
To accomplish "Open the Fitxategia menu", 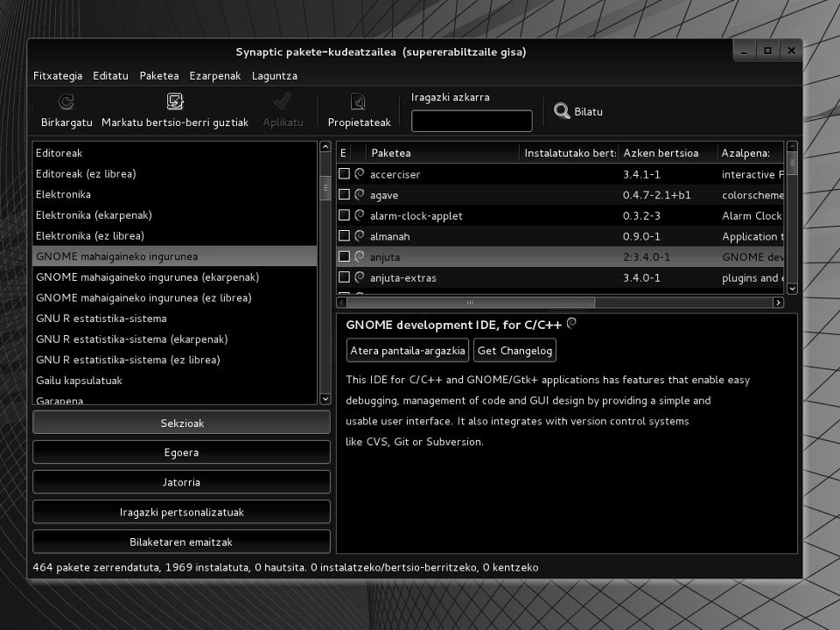I will (x=58, y=75).
